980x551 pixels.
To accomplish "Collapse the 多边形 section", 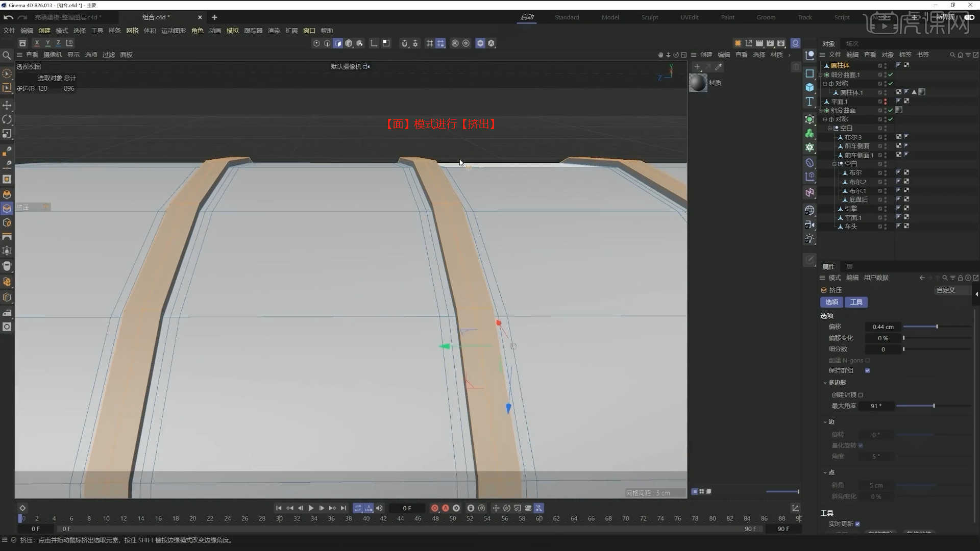I will tap(825, 383).
